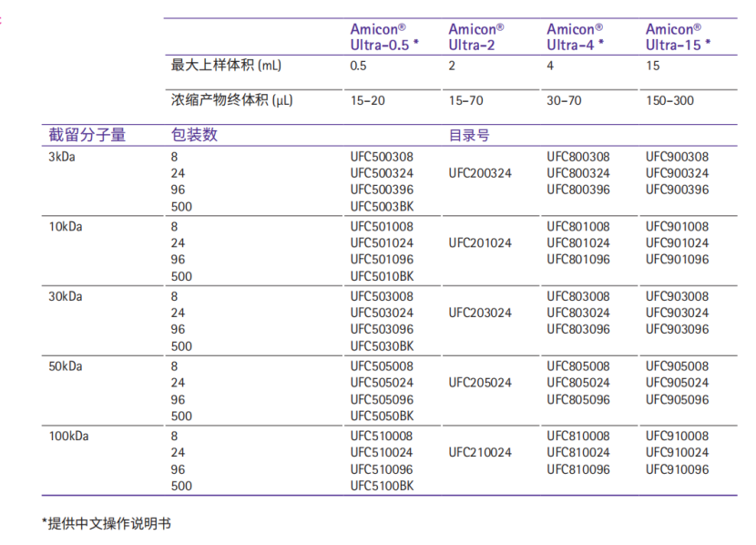Select catalog number UFC803024
756x545 pixels.
tap(578, 313)
